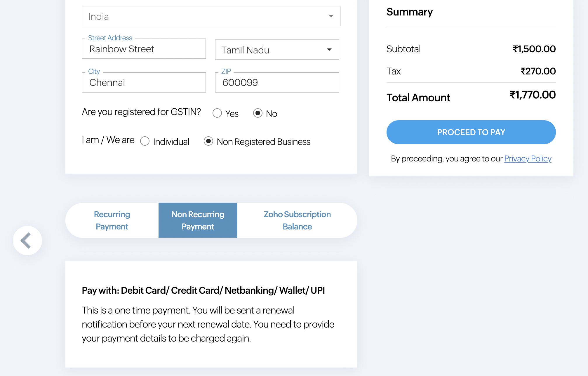Select the Recurring Payment tab

112,220
